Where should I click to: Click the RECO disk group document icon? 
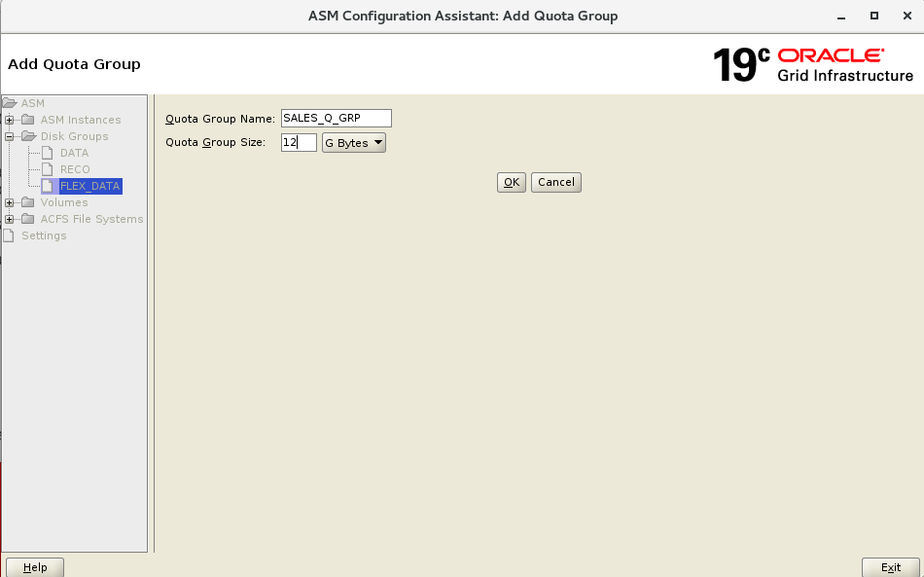(x=47, y=169)
